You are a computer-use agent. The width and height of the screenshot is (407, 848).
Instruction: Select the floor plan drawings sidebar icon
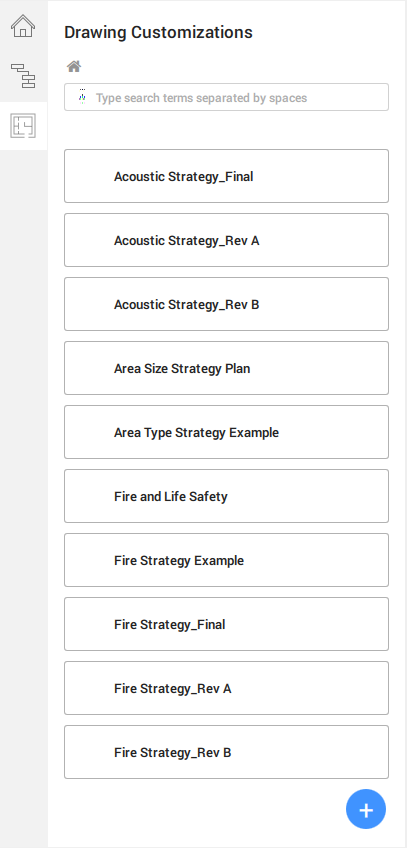[x=23, y=125]
